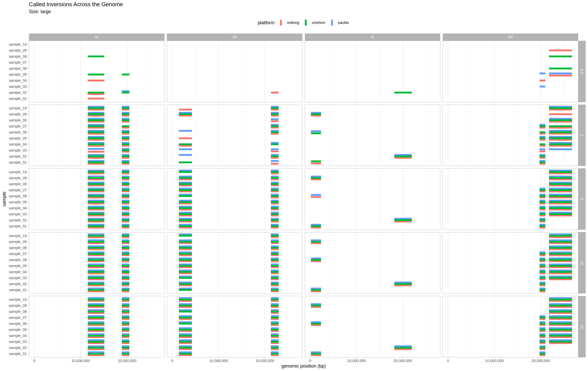
Task: Click red 2R bar in top row panel
Action: click(274, 92)
